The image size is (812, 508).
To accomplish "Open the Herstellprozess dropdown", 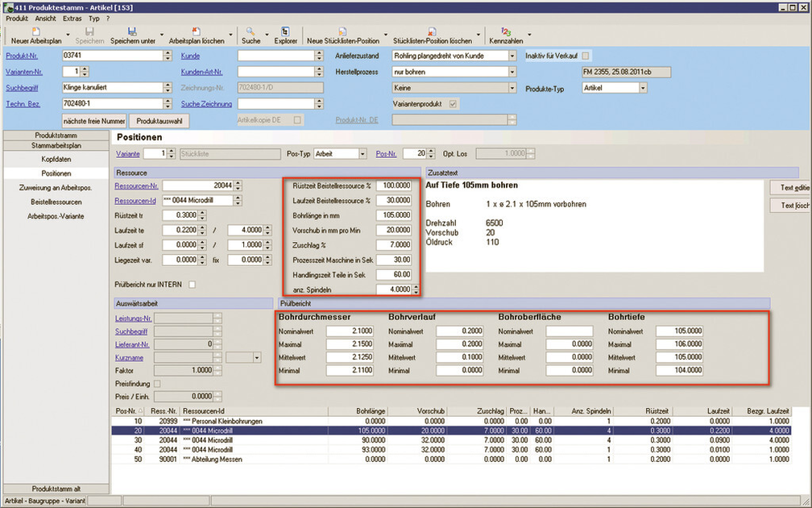I will point(512,72).
